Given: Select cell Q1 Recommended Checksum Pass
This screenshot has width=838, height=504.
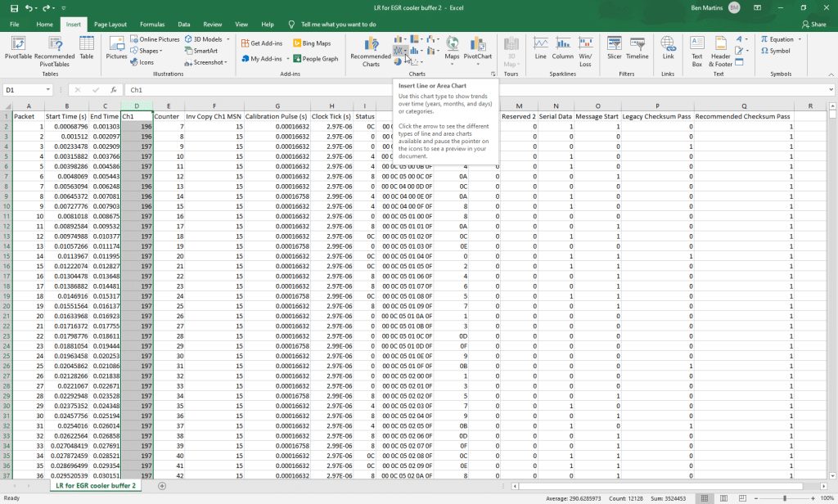Looking at the screenshot, I should tap(743, 116).
